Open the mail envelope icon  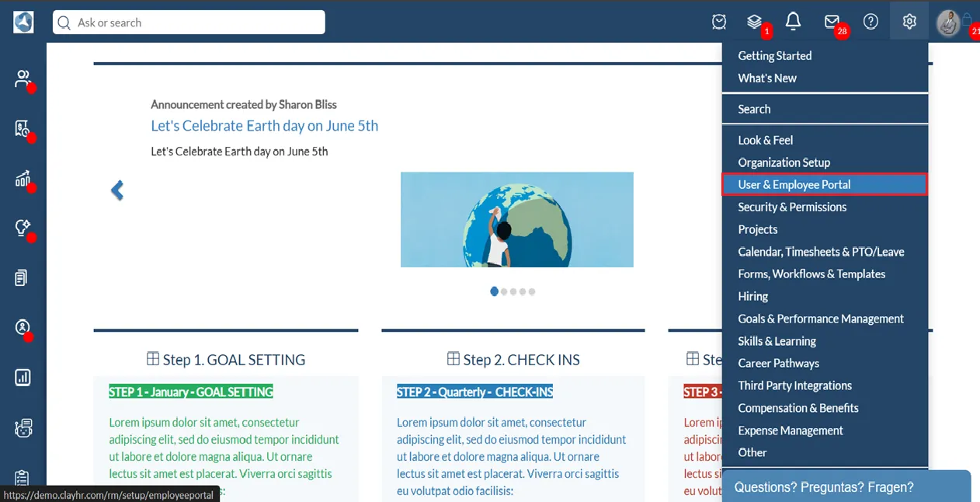pos(832,22)
